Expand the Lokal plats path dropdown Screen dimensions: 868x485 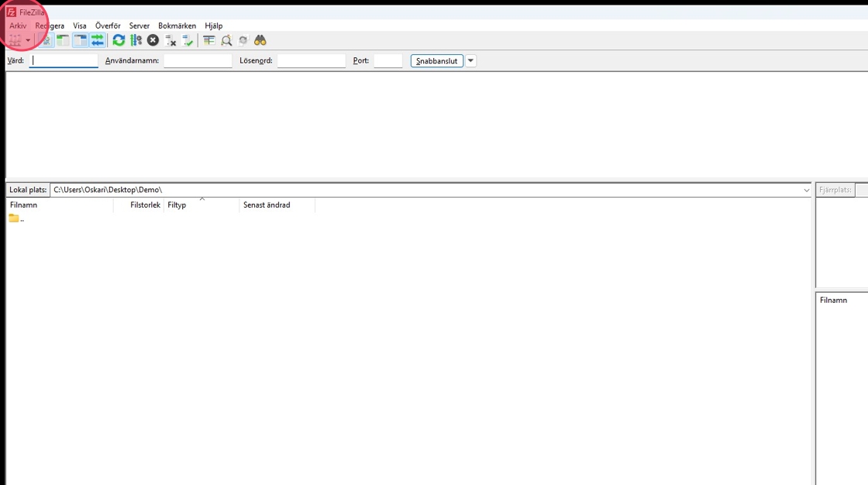click(806, 190)
